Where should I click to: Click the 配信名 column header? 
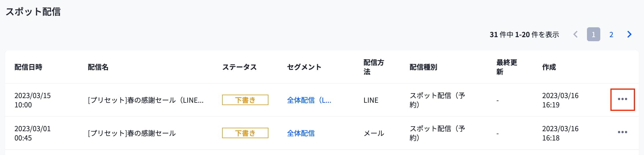pos(98,67)
